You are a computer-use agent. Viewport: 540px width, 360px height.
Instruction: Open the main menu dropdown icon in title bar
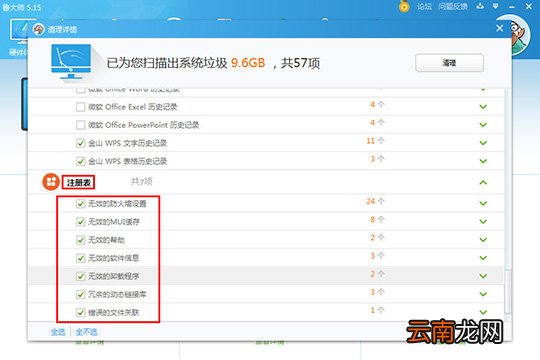point(495,6)
